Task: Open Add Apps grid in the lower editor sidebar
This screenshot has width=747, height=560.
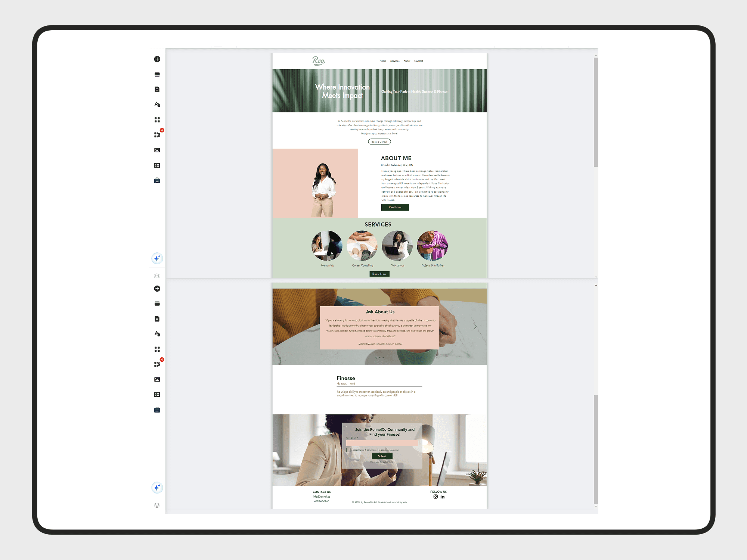Action: pyautogui.click(x=157, y=349)
